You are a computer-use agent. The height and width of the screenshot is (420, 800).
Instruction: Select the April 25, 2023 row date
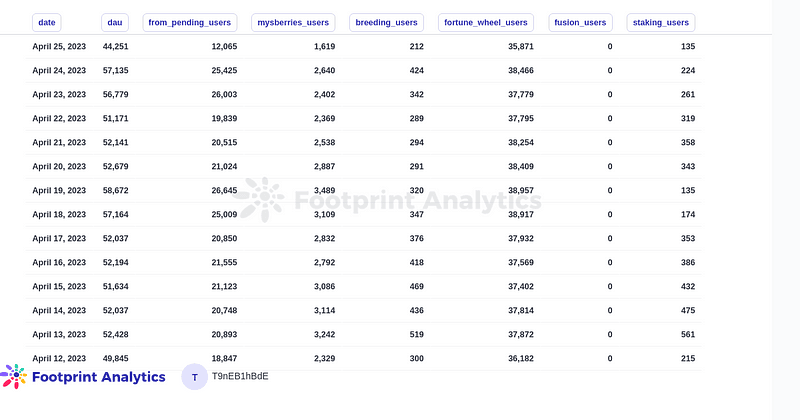tap(59, 47)
